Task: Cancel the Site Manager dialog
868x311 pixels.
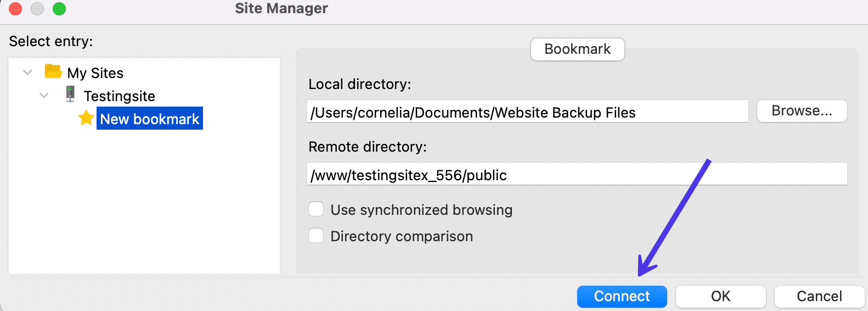Action: [819, 297]
